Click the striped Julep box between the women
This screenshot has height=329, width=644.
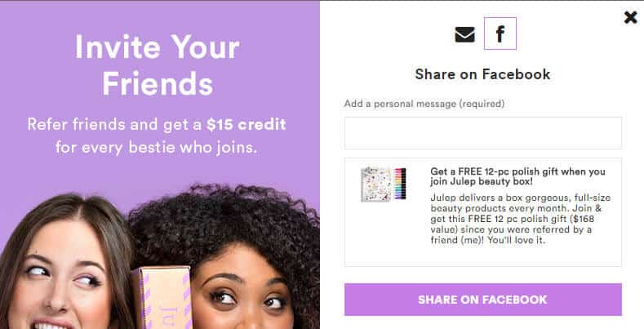(x=162, y=298)
